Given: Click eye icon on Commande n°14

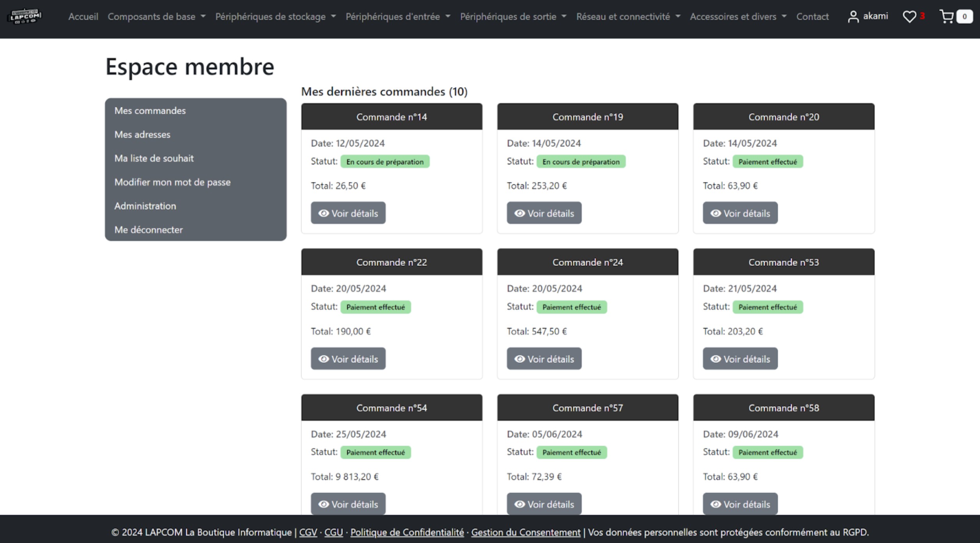Looking at the screenshot, I should click(x=323, y=213).
